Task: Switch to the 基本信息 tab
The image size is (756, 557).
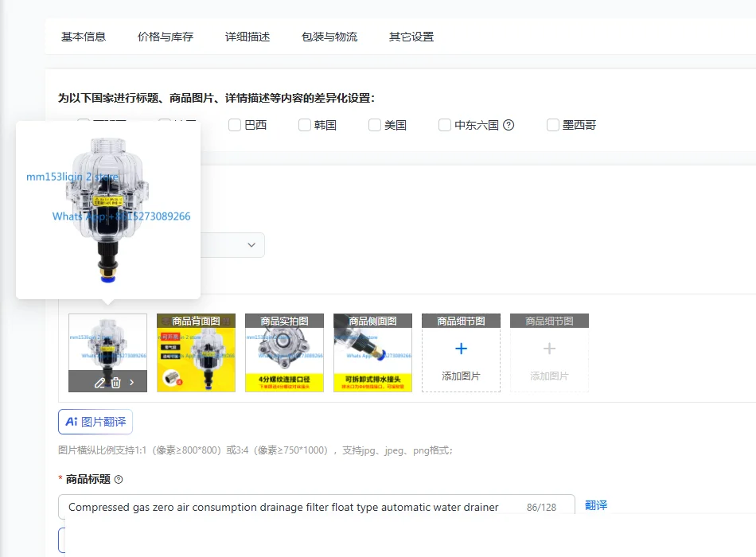Action: [x=84, y=37]
